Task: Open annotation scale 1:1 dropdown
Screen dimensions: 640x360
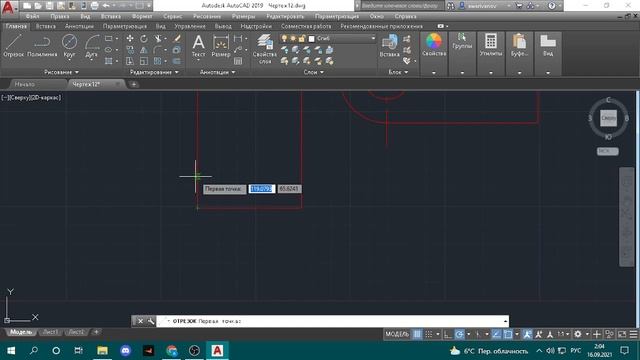Action: point(563,334)
